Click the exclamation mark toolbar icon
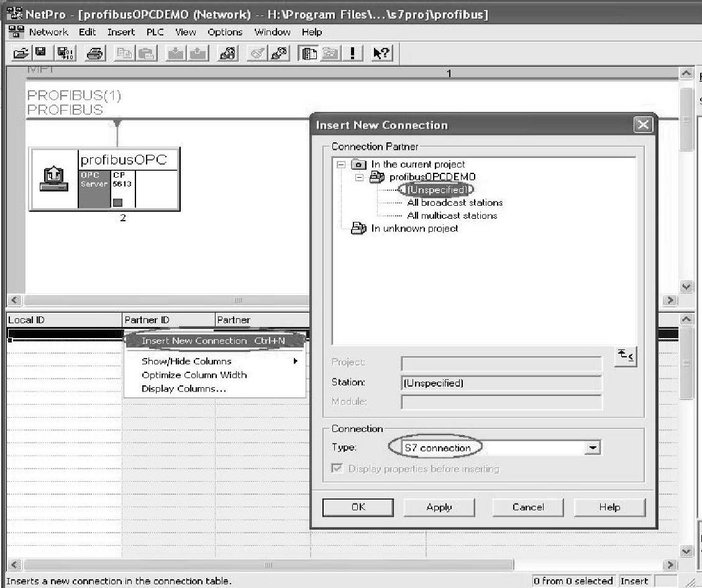This screenshot has height=588, width=702. 352,54
